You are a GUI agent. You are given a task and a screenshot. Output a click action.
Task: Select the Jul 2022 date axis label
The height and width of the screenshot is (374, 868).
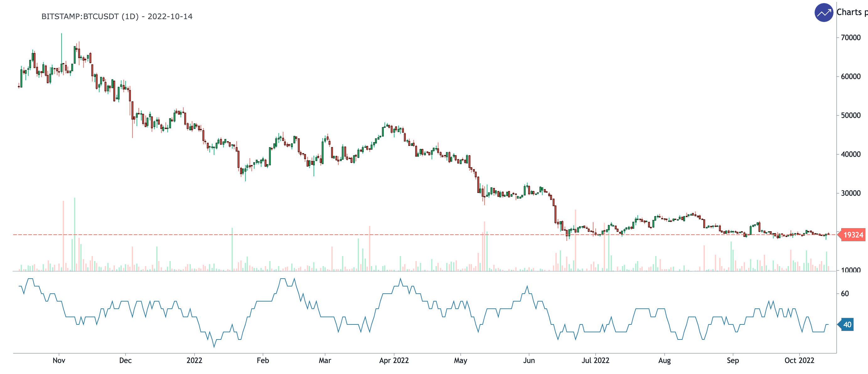click(595, 360)
